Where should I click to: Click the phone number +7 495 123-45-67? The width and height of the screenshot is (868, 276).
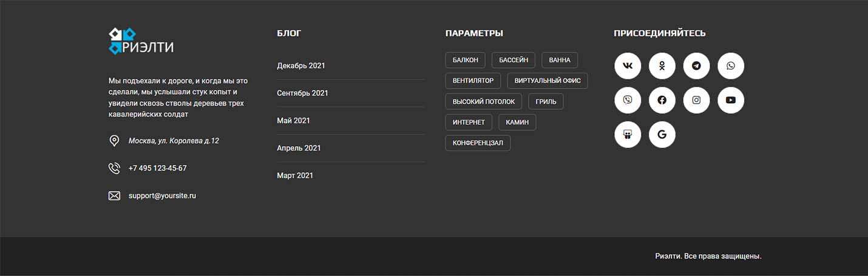(157, 168)
